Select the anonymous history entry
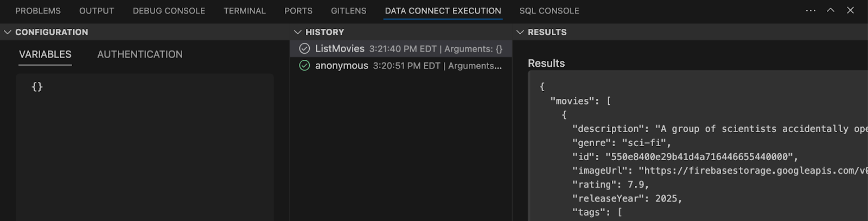Image resolution: width=868 pixels, height=221 pixels. [342, 66]
